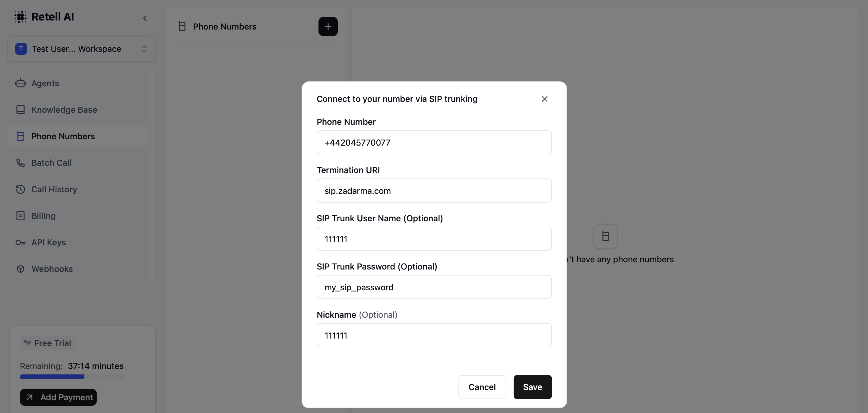The width and height of the screenshot is (868, 413).
Task: Select the SIP Trunk User Name field
Action: pyautogui.click(x=434, y=239)
